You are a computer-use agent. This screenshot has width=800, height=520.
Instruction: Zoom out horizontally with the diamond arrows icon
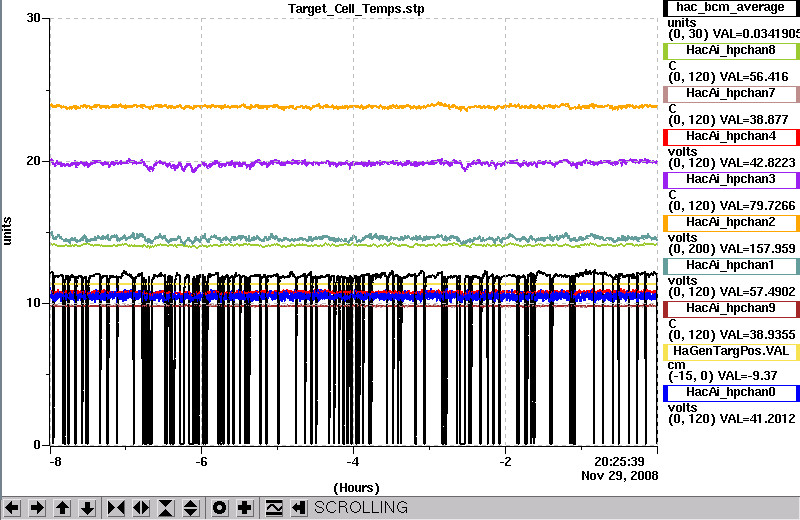pos(141,508)
